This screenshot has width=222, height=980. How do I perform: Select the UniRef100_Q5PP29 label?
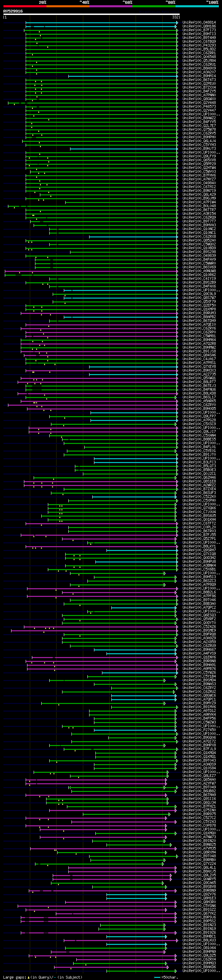199,164
